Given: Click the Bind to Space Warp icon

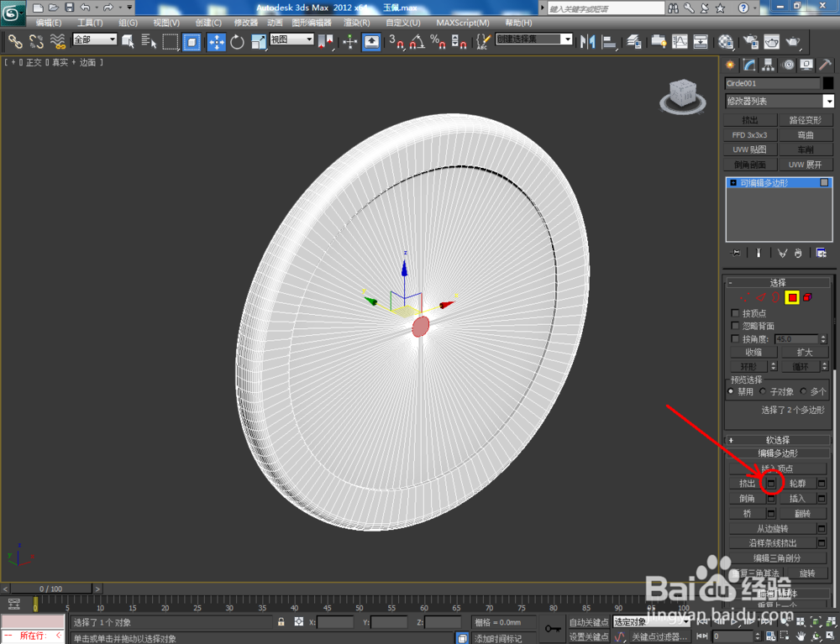Looking at the screenshot, I should coord(57,42).
